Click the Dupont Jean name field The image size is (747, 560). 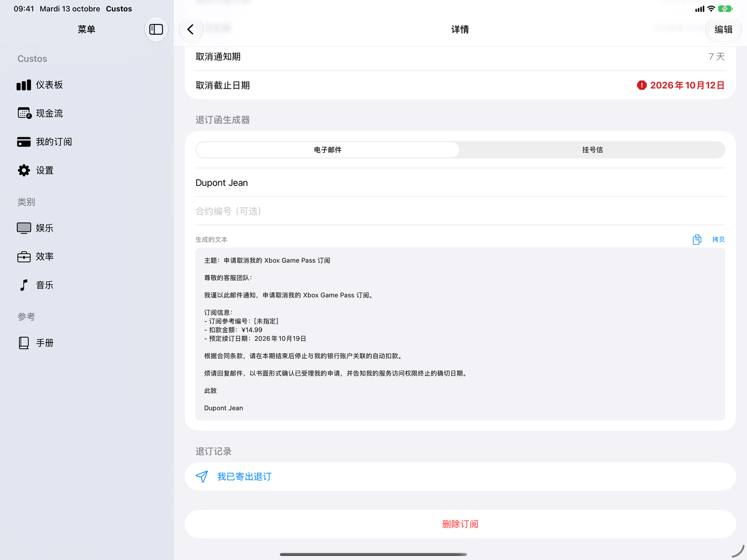tap(460, 183)
